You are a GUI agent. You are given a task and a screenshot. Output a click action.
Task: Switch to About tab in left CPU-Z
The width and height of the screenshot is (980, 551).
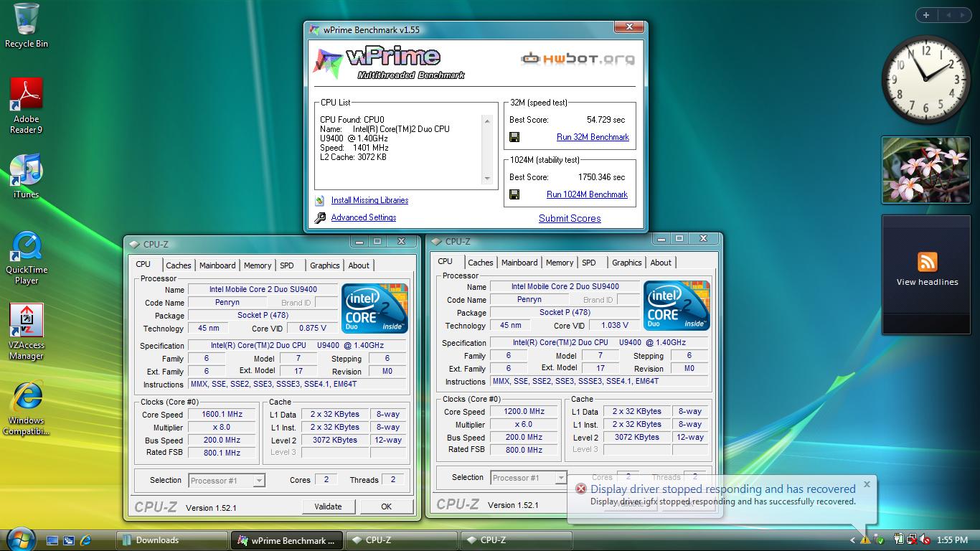coord(359,265)
